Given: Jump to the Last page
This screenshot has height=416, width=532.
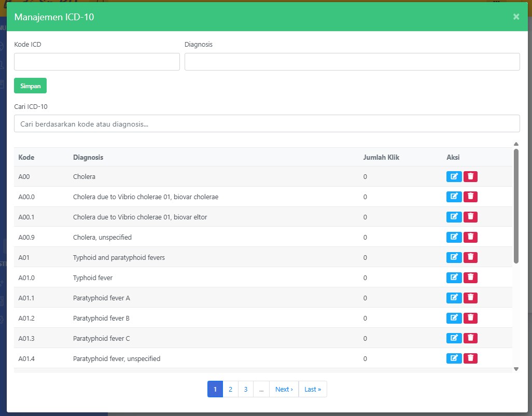Looking at the screenshot, I should click(313, 389).
